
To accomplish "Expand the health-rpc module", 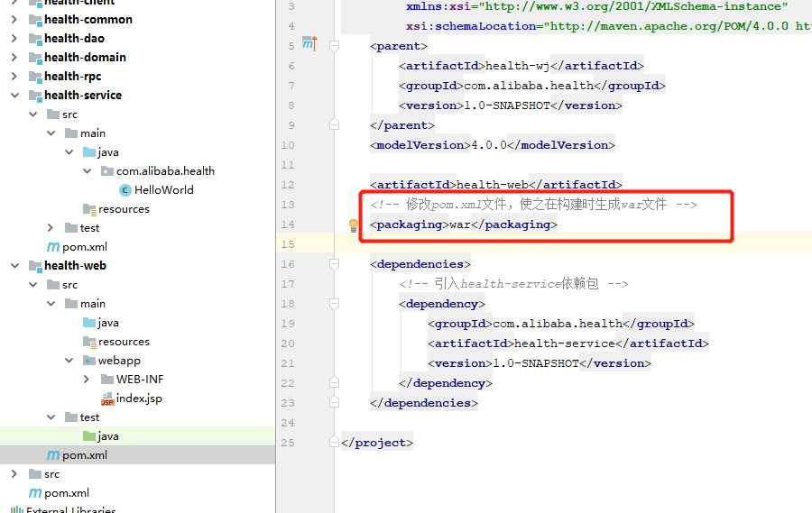I will [x=14, y=76].
